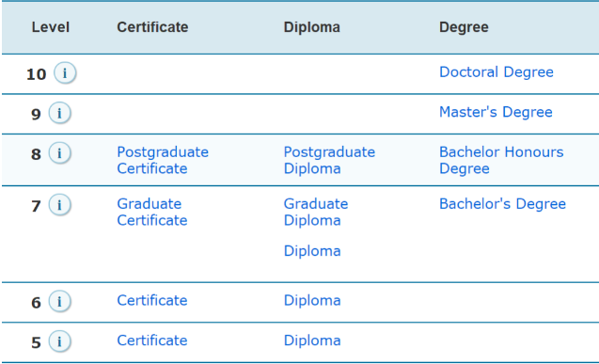
Task: Click the Level 7 info icon
Action: [x=59, y=205]
